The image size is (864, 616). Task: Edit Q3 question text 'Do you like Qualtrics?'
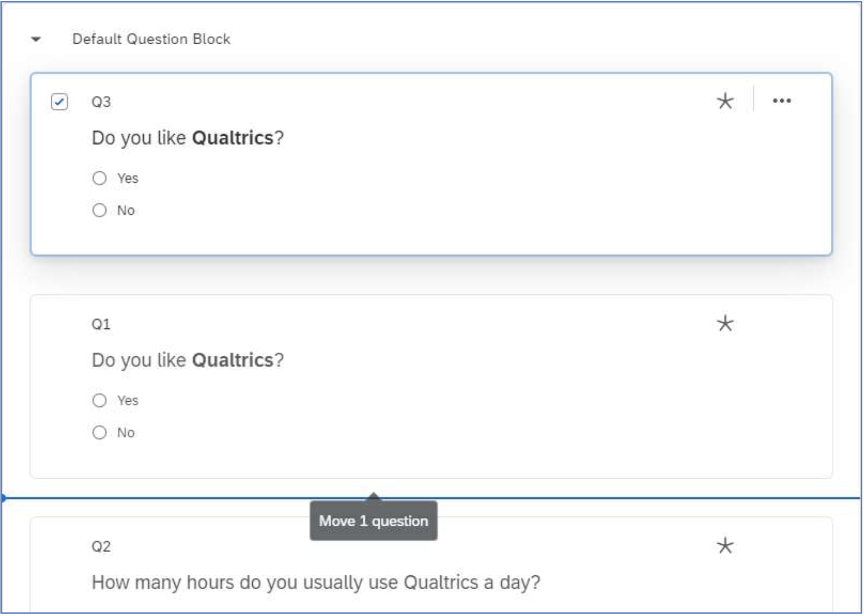coord(187,138)
